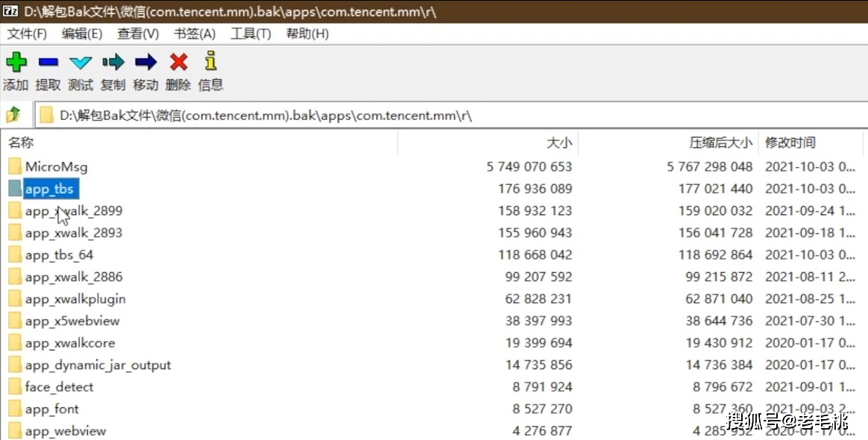
Task: Open the File (文件) menu
Action: click(x=27, y=34)
